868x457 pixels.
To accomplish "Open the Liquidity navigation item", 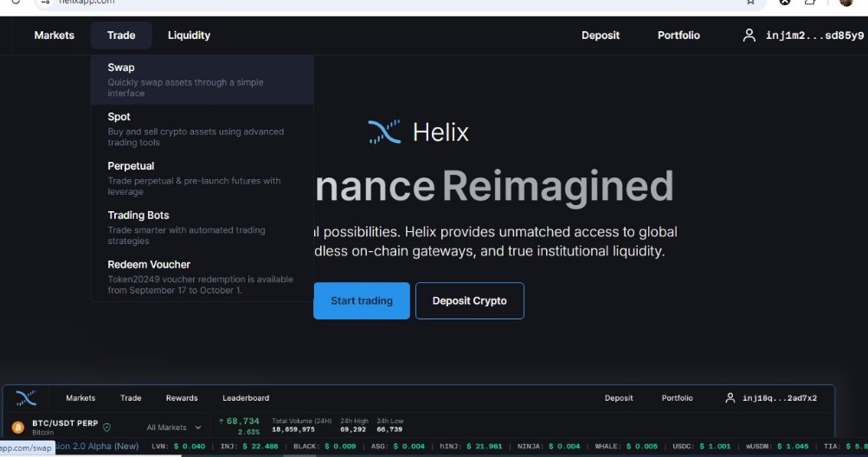I will point(189,35).
